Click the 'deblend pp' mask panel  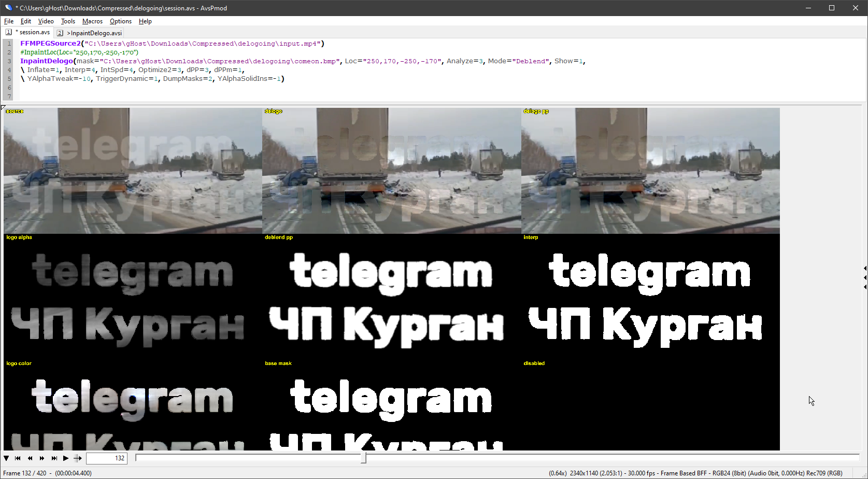click(392, 297)
